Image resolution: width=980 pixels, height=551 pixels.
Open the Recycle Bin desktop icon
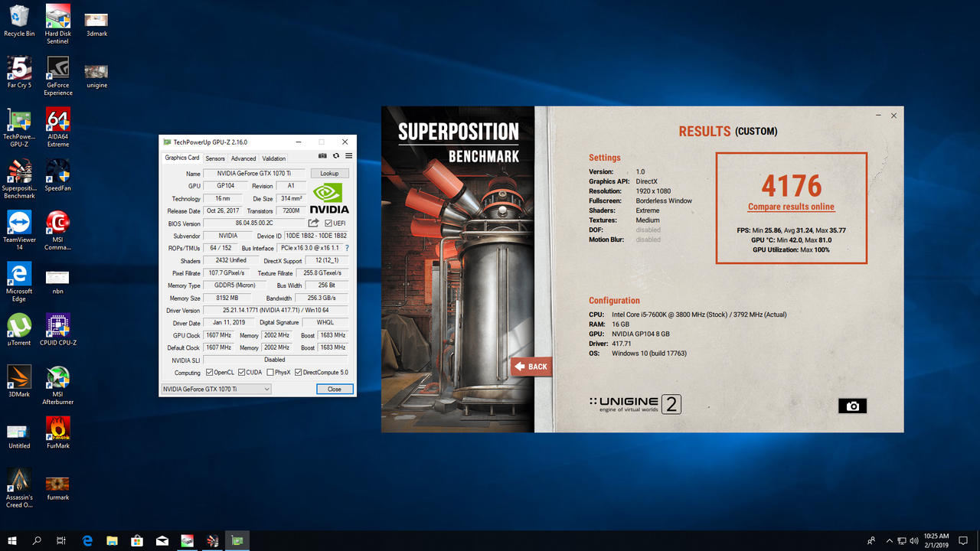tap(19, 21)
